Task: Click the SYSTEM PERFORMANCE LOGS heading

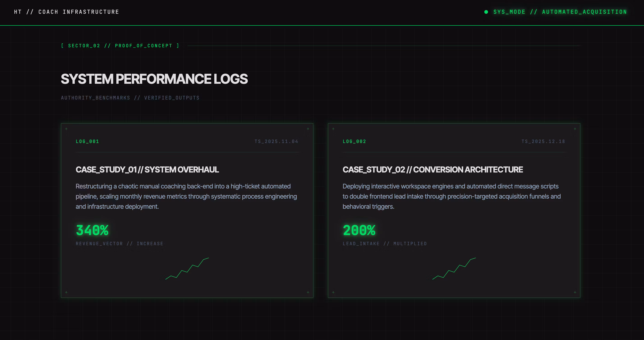Action: [x=154, y=79]
